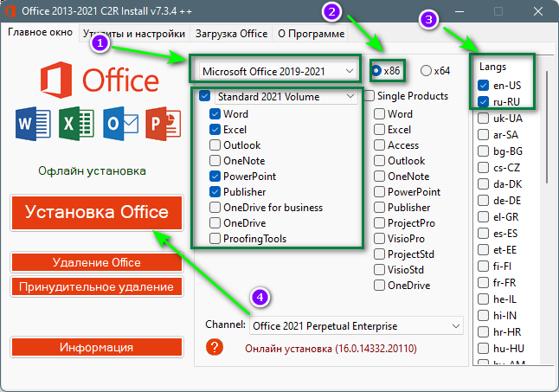Check Excel under Single Products

pos(379,129)
